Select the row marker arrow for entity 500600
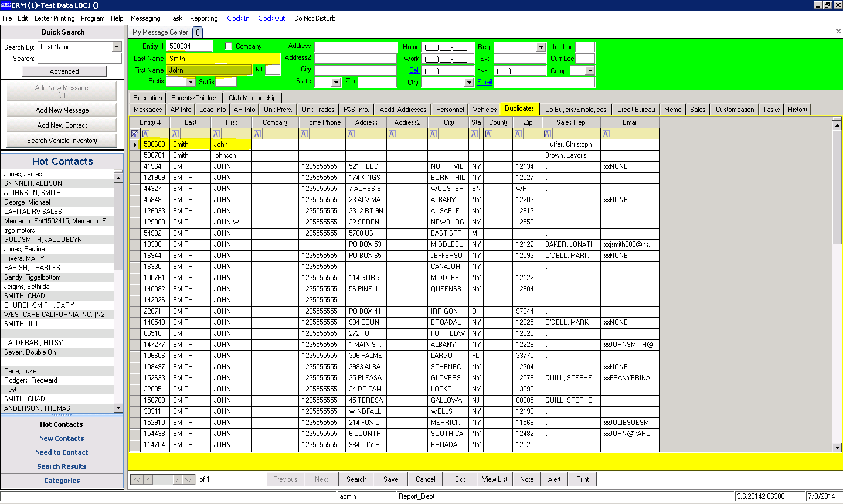The height and width of the screenshot is (504, 843). [x=135, y=144]
